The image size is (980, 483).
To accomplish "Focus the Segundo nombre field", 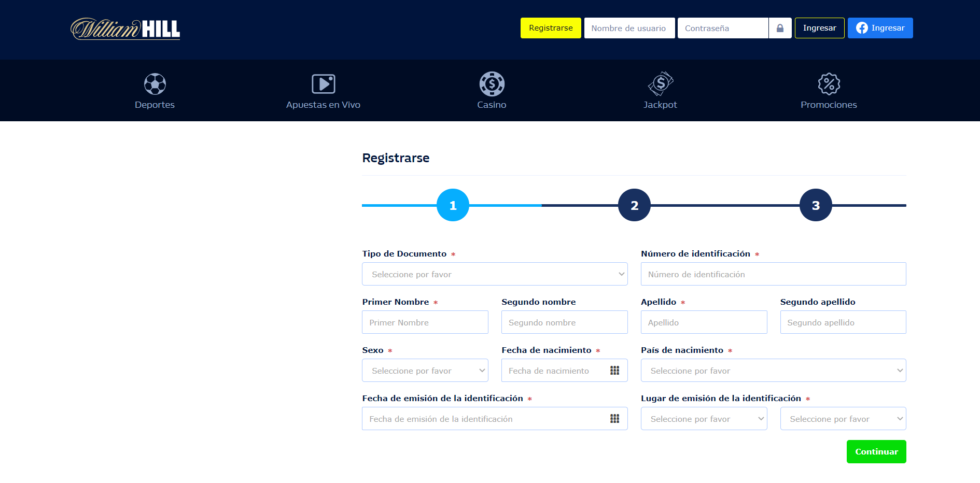I will [x=565, y=322].
